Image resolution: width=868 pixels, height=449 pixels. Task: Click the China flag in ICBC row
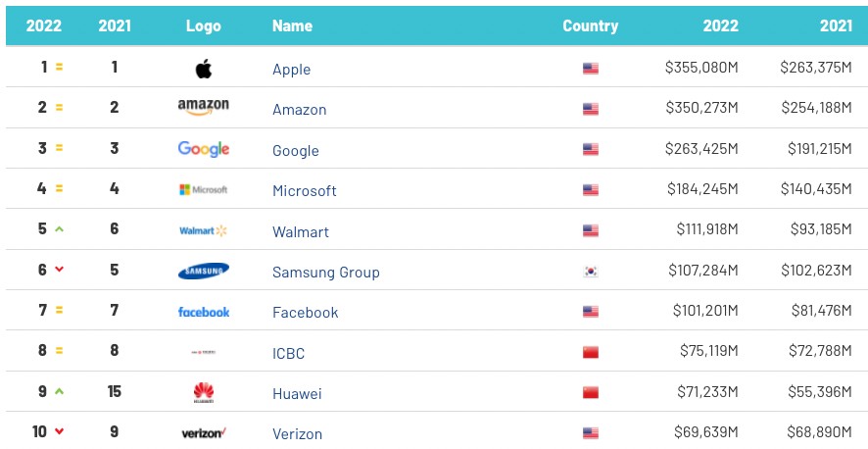591,353
